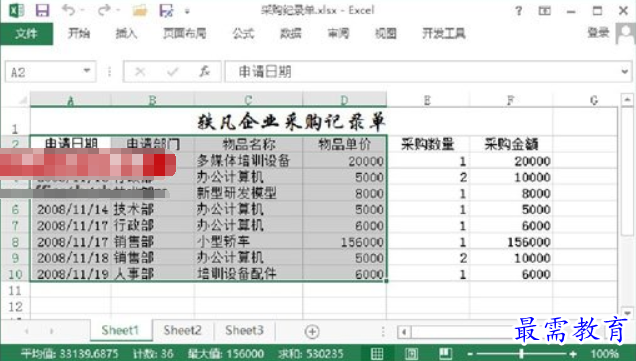Confirm entry with the checkmark icon

[173, 72]
